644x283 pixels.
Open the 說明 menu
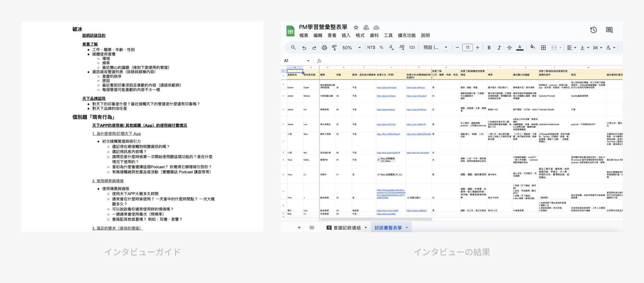coord(426,36)
